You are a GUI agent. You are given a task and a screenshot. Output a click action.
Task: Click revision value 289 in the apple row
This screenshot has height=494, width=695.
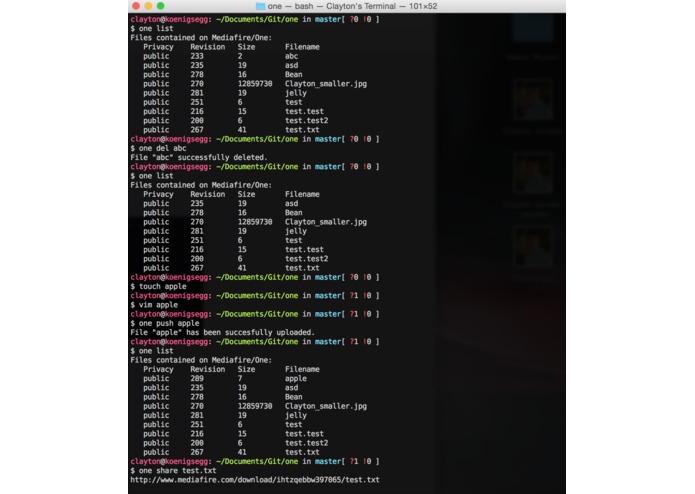pyautogui.click(x=197, y=379)
